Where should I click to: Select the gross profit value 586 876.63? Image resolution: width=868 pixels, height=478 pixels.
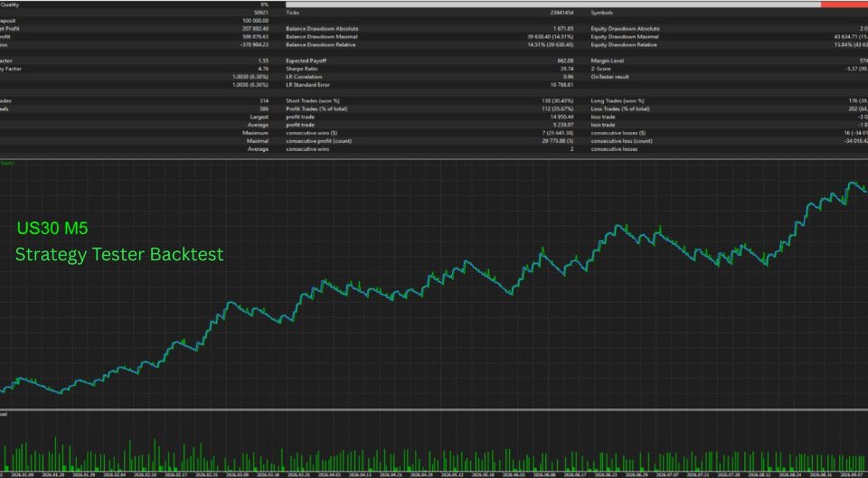(256, 36)
